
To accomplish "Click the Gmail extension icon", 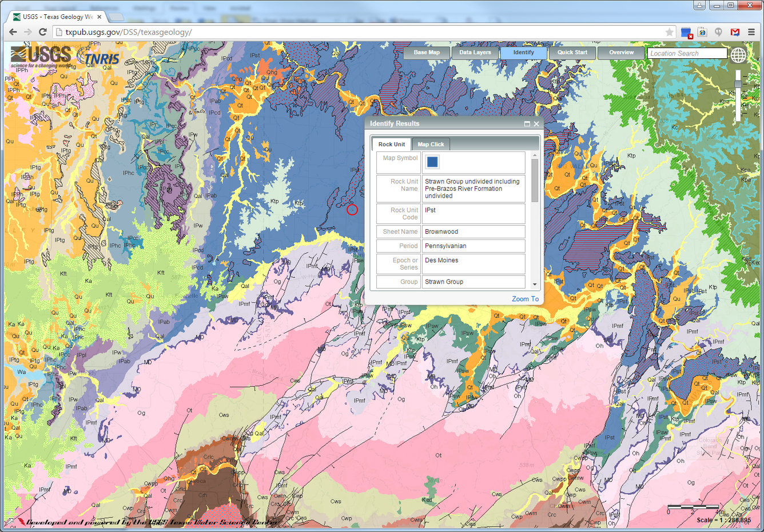I will pos(735,32).
